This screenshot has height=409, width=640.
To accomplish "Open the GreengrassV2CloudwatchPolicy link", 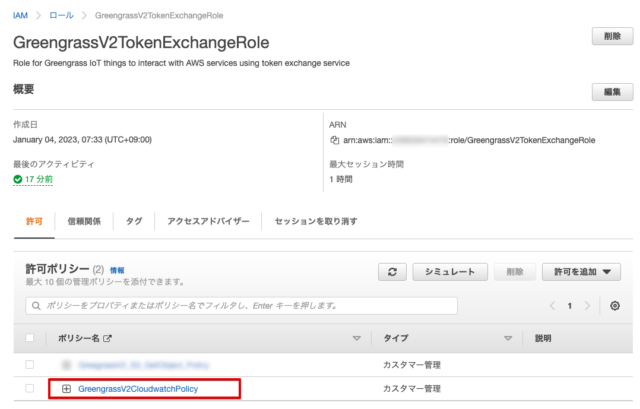I will [x=138, y=389].
